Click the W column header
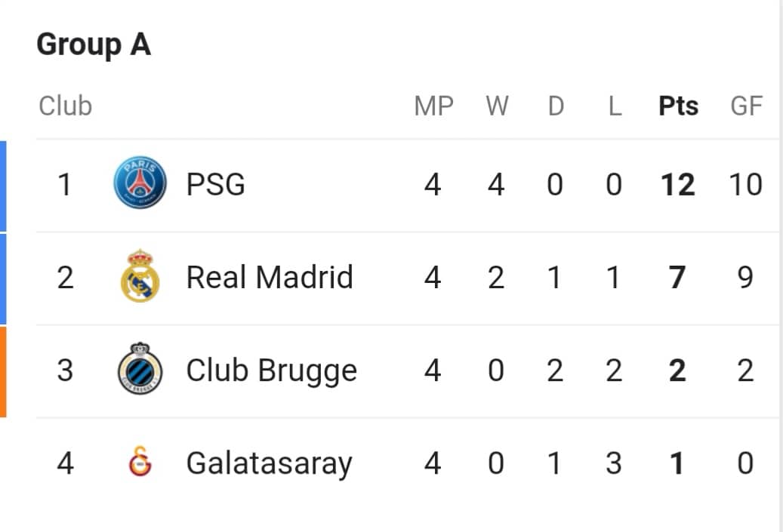This screenshot has height=532, width=783. [x=497, y=106]
